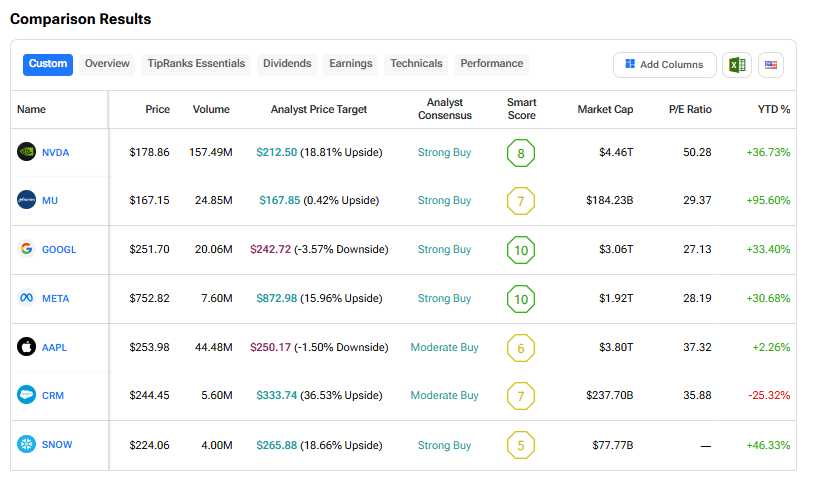Click NVDA price target $212.50
The height and width of the screenshot is (481, 813).
[276, 152]
